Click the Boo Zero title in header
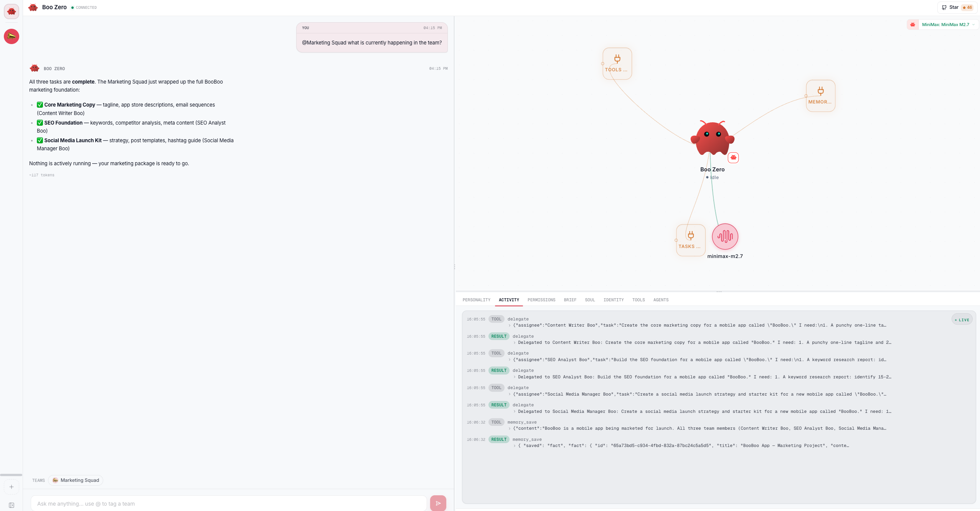Image resolution: width=980 pixels, height=511 pixels. 54,7
